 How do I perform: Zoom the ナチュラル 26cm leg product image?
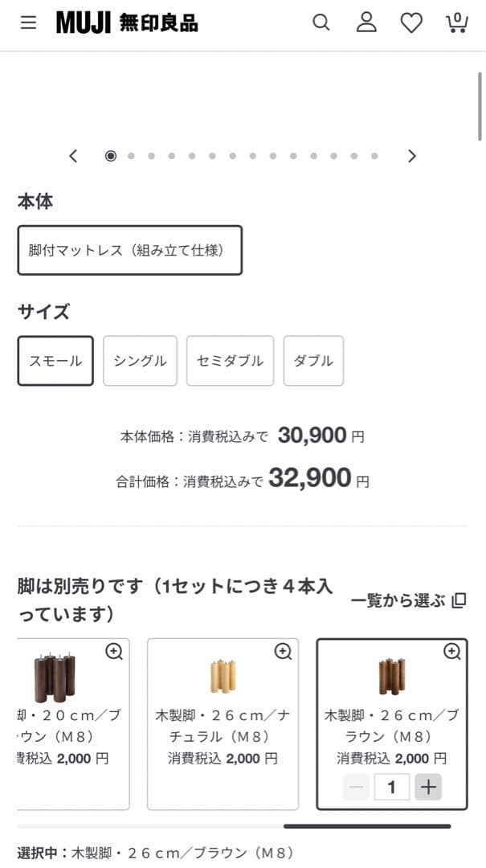[283, 653]
